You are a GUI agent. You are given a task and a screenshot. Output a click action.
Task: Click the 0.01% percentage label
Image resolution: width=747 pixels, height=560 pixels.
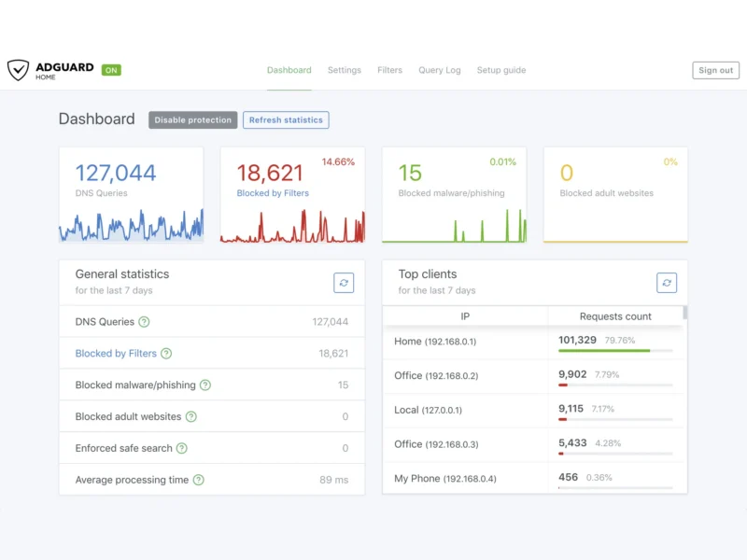pyautogui.click(x=502, y=161)
